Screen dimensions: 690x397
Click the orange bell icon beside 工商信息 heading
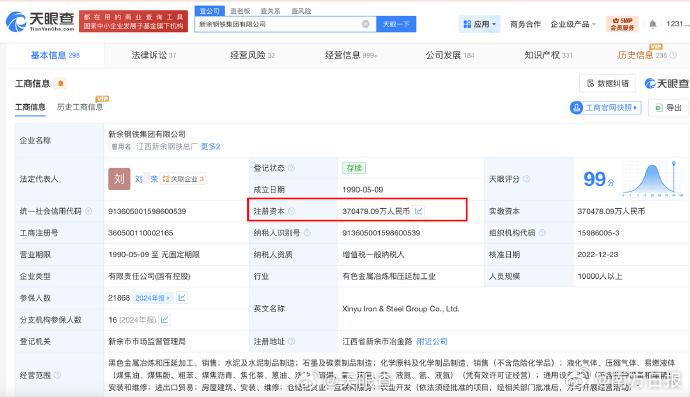61,83
